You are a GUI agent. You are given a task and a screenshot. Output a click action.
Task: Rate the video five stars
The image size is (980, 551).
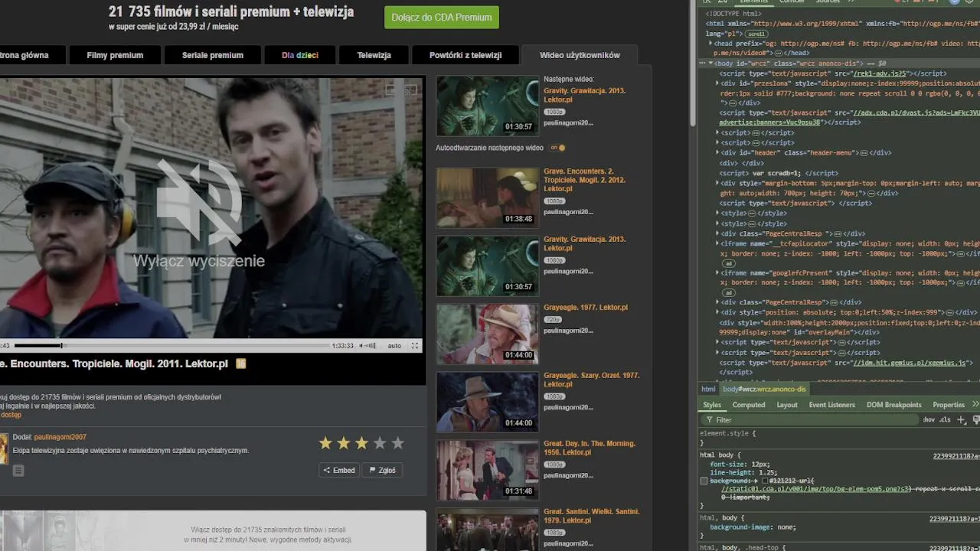(x=397, y=443)
